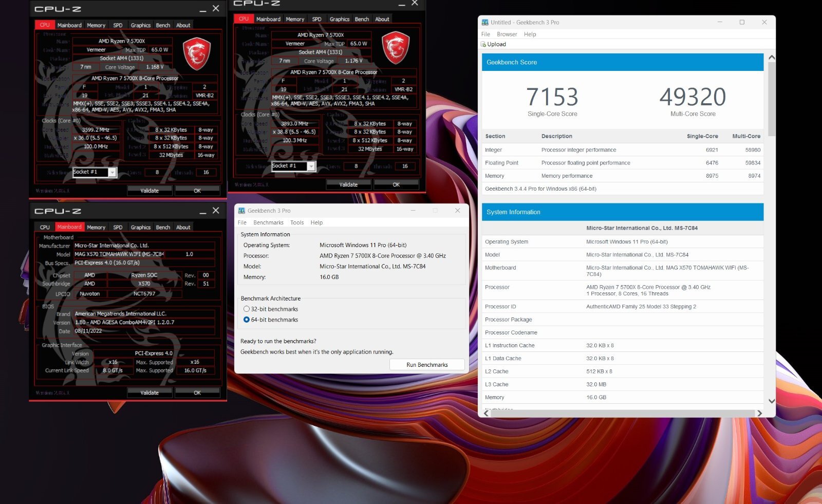Click Memory performance row in results table
The width and height of the screenshot is (822, 504).
623,176
